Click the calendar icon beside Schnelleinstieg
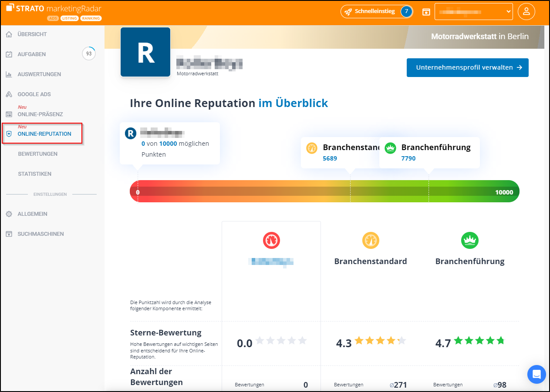The image size is (550, 392). tap(426, 11)
